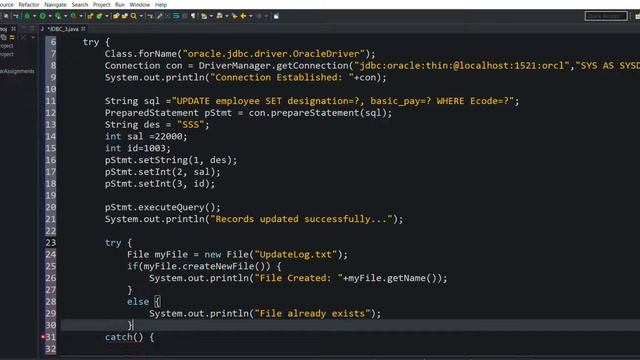This screenshot has height=360, width=640.
Task: Launch External Tools icon in toolbar
Action: (x=73, y=16)
